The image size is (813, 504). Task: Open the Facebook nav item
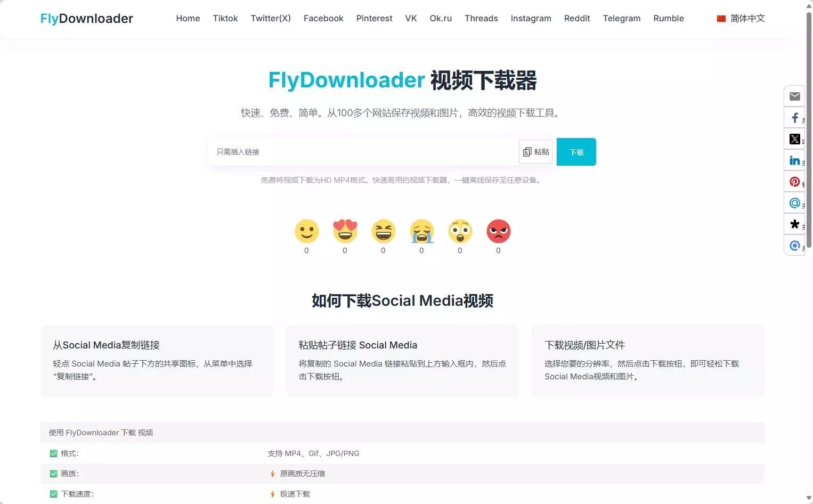[323, 19]
